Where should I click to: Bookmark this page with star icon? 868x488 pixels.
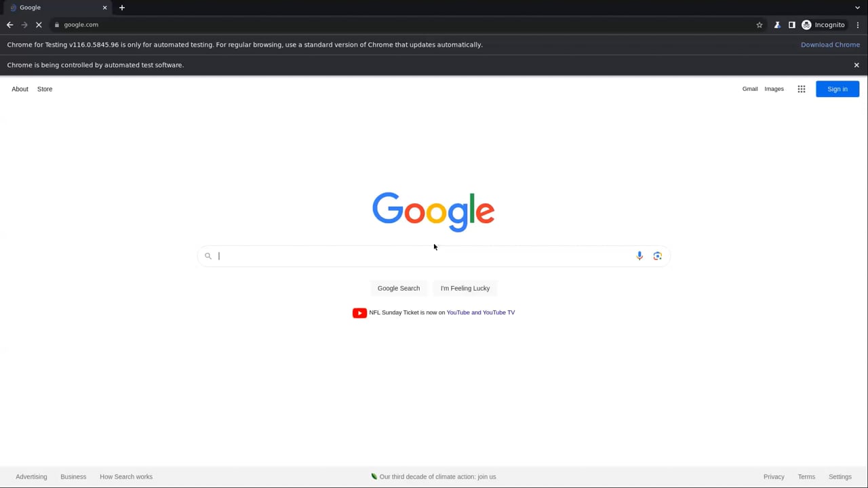click(x=759, y=24)
